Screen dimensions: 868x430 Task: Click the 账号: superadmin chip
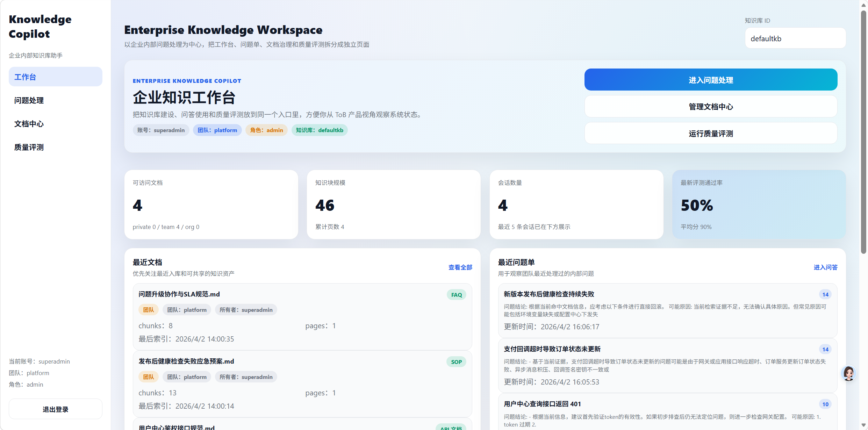(161, 130)
